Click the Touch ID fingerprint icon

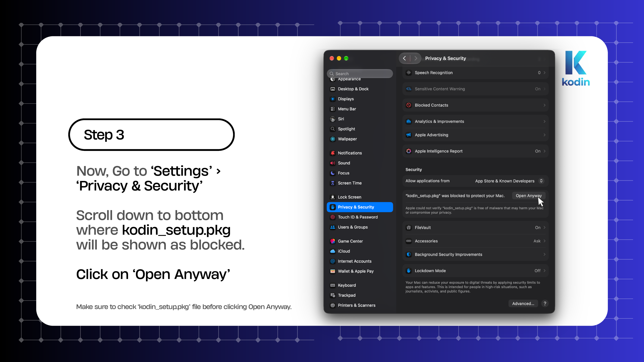point(332,217)
